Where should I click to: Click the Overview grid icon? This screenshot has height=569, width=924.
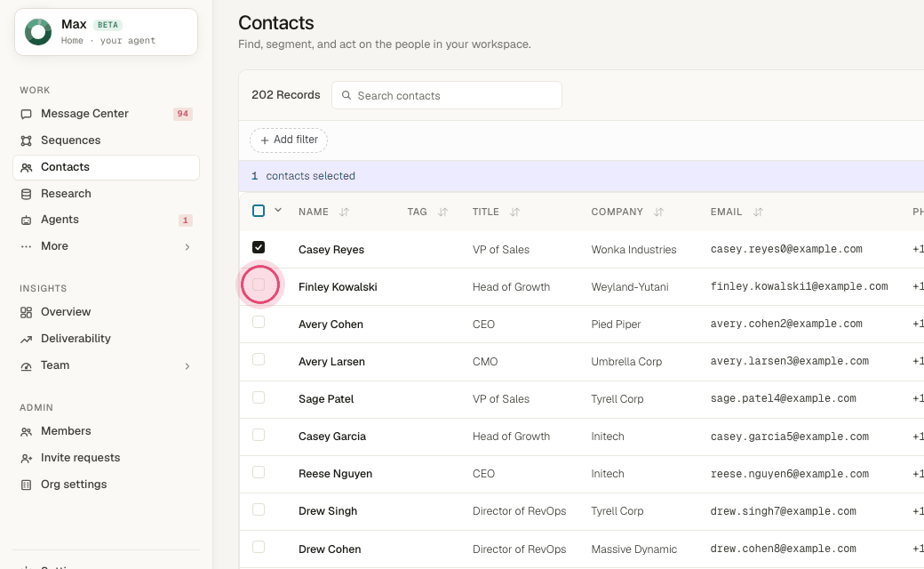tap(26, 312)
